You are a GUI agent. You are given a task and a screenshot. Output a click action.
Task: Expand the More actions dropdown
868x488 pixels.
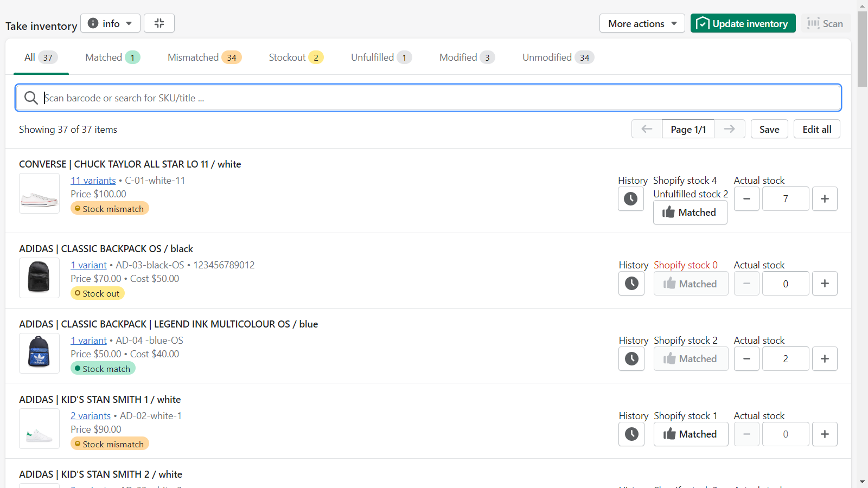[x=642, y=23]
